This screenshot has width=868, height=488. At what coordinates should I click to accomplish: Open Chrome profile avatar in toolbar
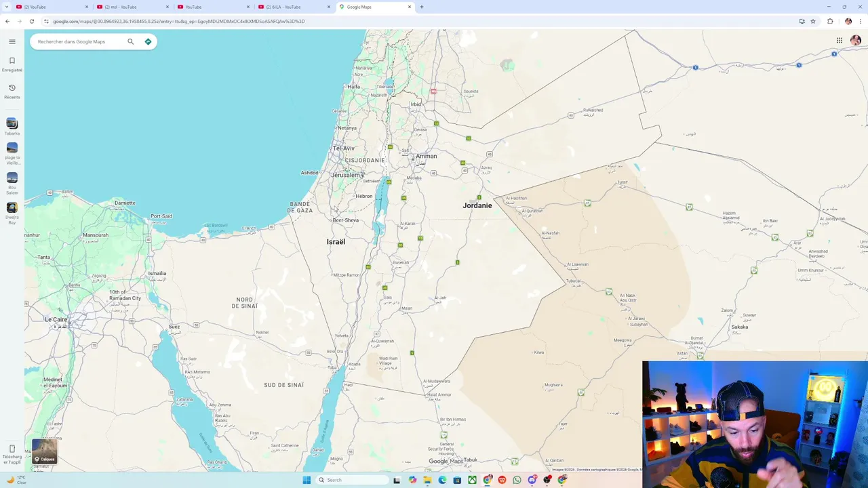(848, 21)
